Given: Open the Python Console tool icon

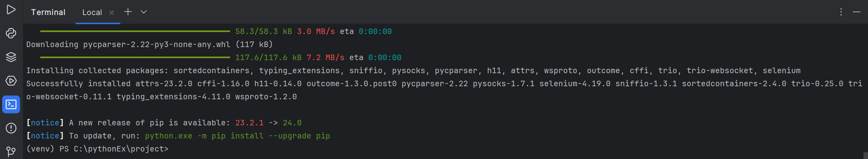Looking at the screenshot, I should coord(11,33).
